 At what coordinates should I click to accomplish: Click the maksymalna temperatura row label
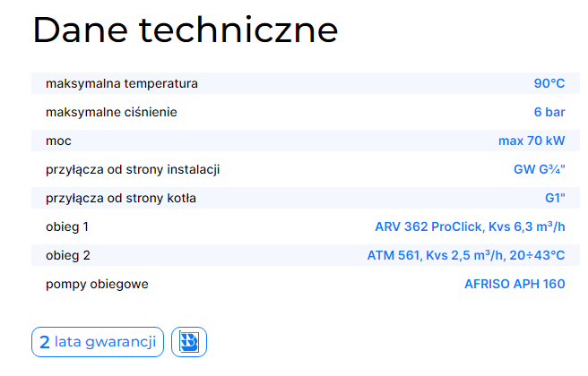pos(122,84)
